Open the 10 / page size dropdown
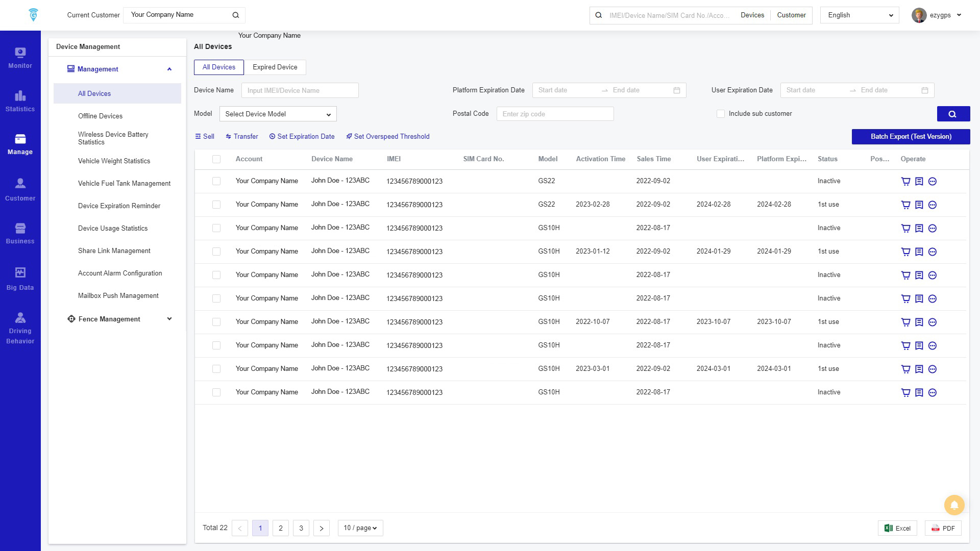 click(x=360, y=528)
